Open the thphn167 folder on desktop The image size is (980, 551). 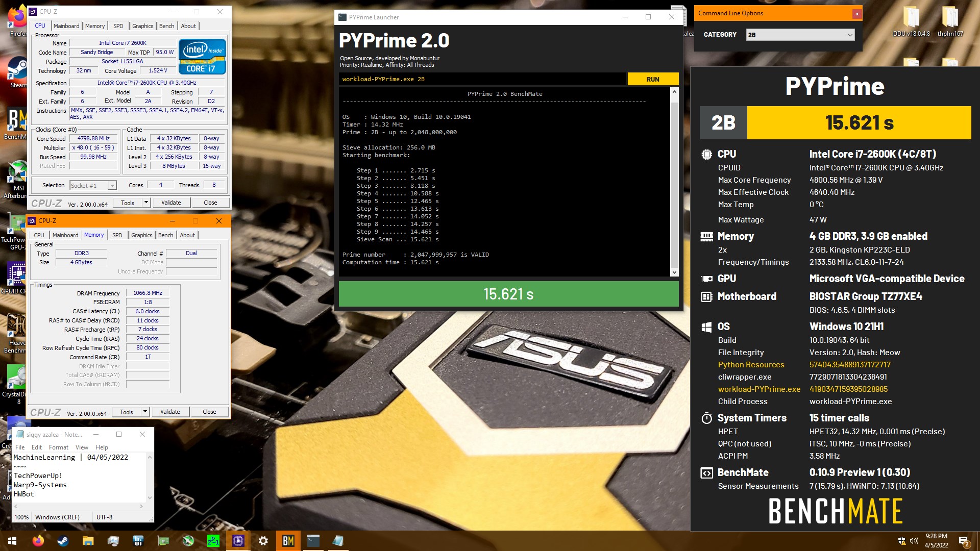click(950, 21)
